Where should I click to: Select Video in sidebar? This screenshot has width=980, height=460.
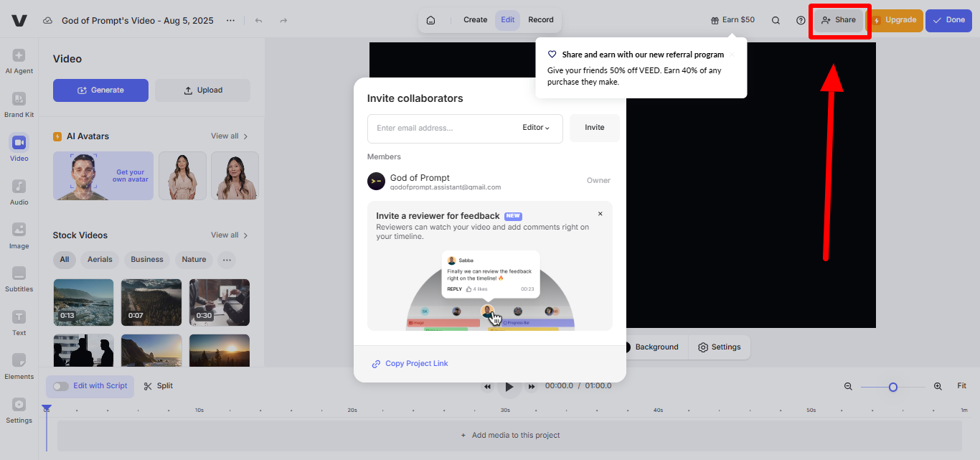(x=19, y=149)
